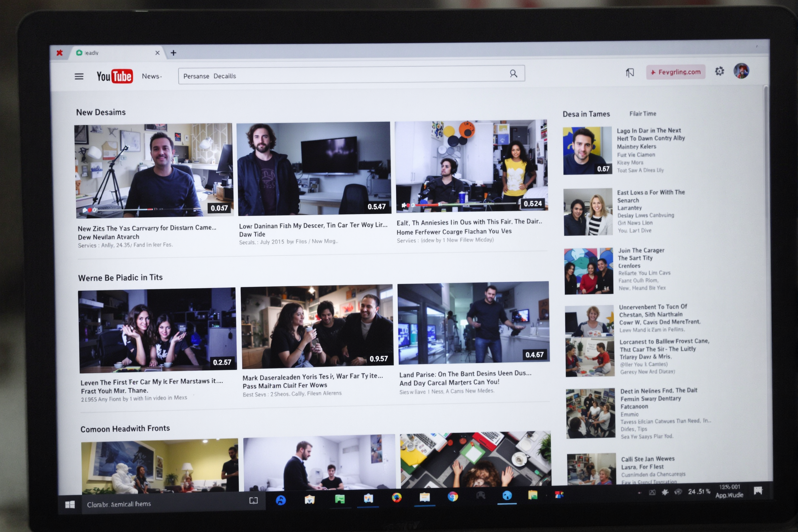This screenshot has height=532, width=798.
Task: Open the upload icon next to Fevgrling.com
Action: pos(630,72)
